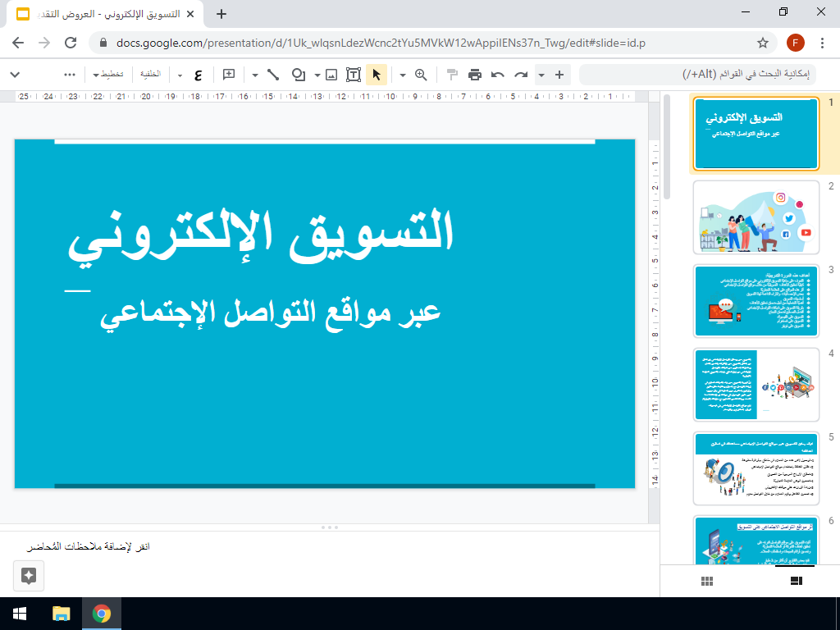The width and height of the screenshot is (840, 630).
Task: Click the add comment icon
Action: click(x=229, y=75)
